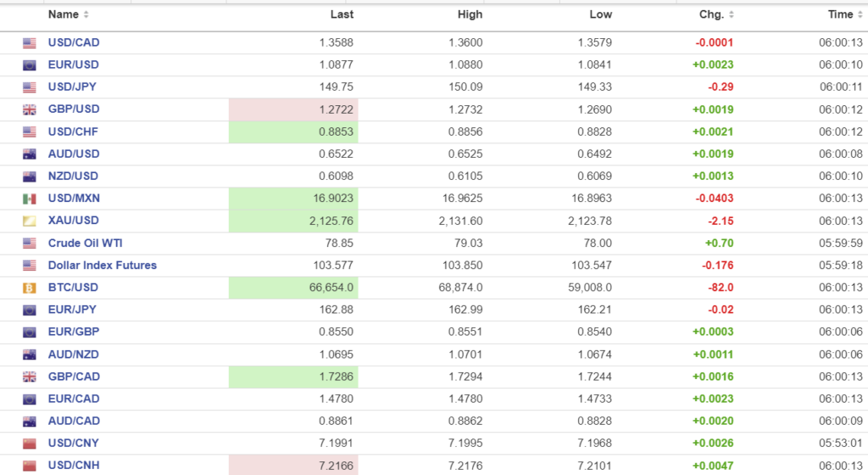This screenshot has height=475, width=868.
Task: Click the Low column header
Action: [x=600, y=14]
